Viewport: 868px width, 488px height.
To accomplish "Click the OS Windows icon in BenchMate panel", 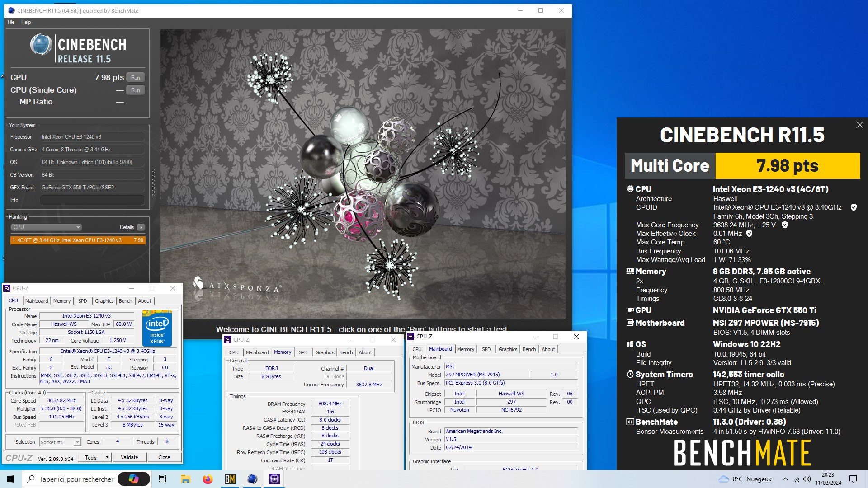I will [x=630, y=344].
